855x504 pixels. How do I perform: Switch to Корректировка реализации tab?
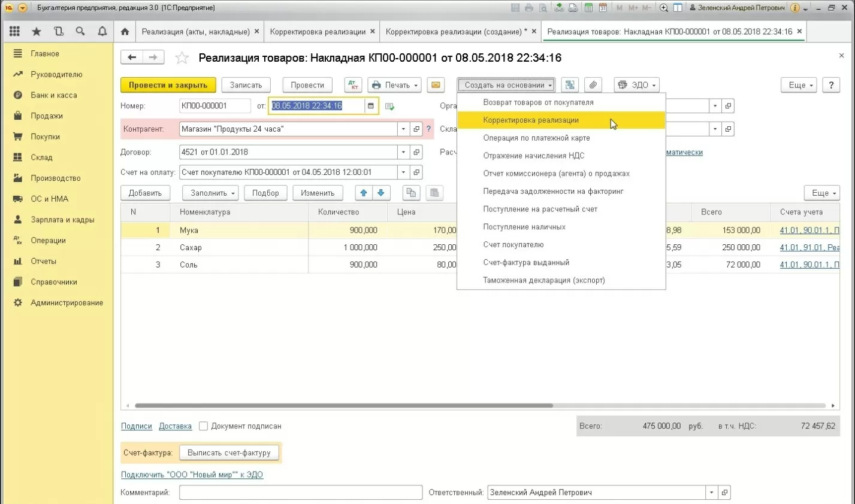(x=318, y=32)
